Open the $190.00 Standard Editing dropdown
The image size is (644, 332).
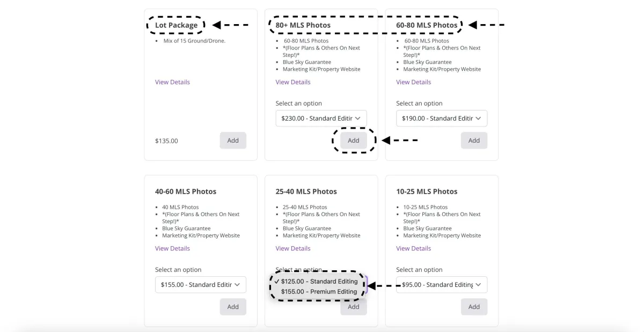442,119
